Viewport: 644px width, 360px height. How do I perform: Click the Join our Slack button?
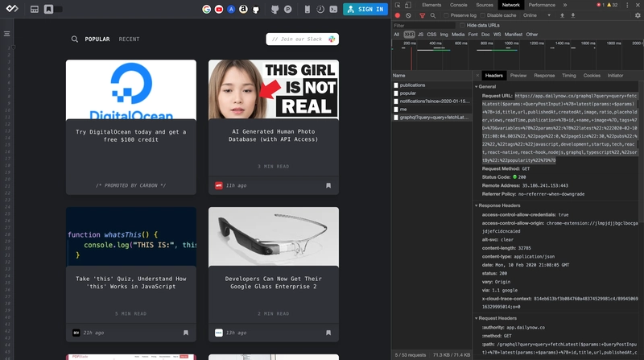(303, 39)
